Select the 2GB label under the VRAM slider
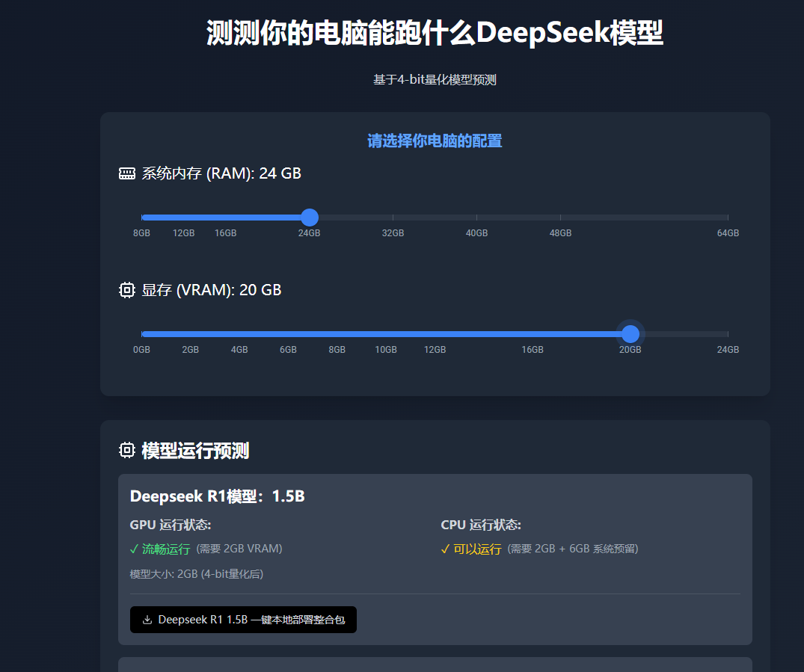This screenshot has height=672, width=804. pos(190,350)
